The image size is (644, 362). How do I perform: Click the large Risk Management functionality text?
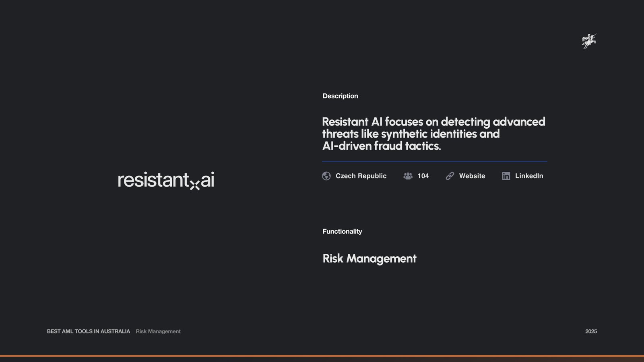[369, 259]
